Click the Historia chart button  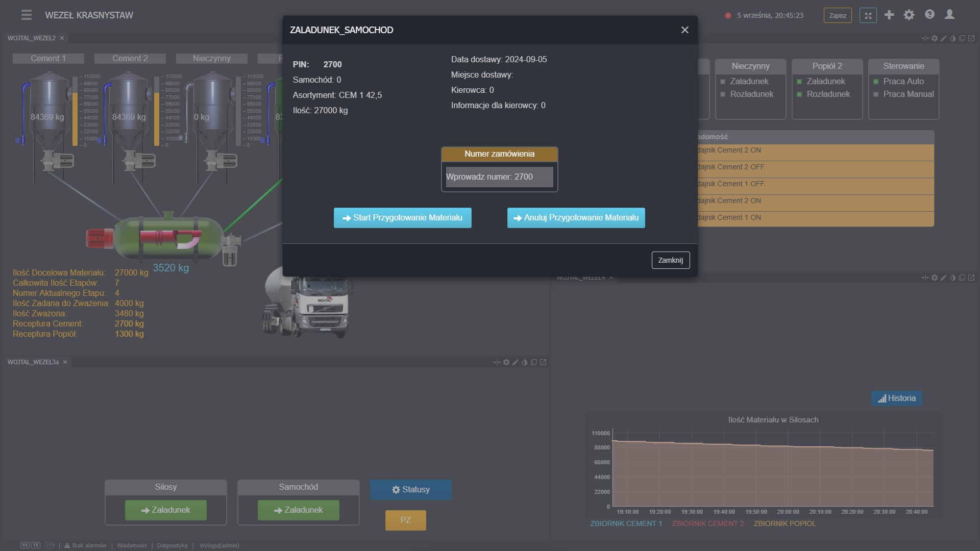coord(896,398)
